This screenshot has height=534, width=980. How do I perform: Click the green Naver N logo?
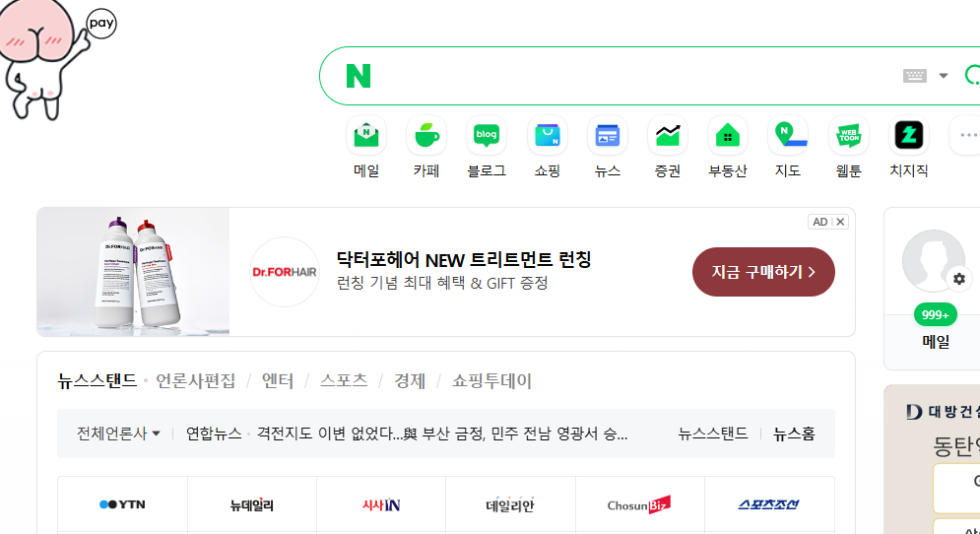[359, 76]
